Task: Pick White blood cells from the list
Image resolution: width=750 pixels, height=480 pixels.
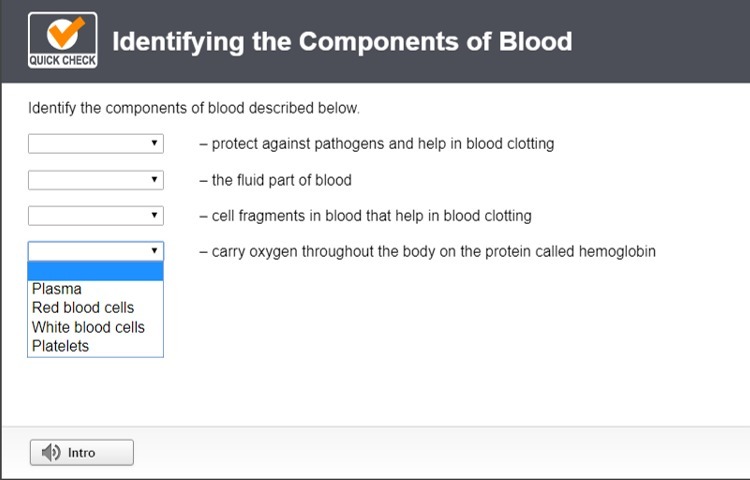Action: point(88,327)
